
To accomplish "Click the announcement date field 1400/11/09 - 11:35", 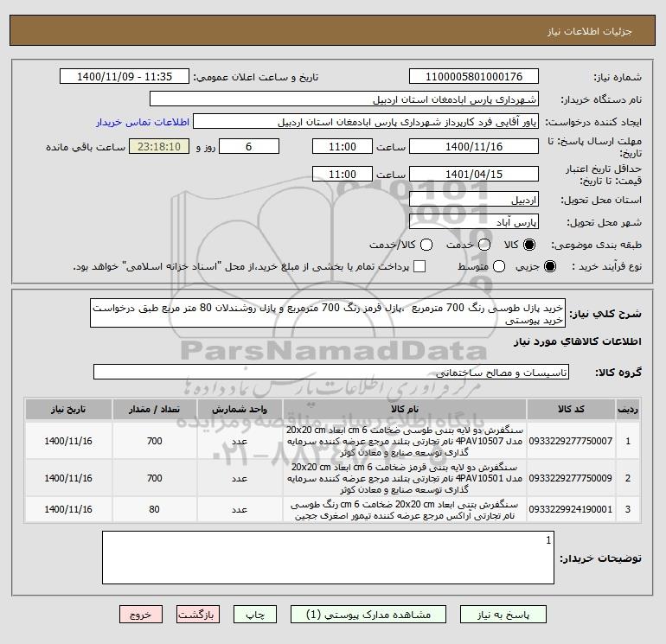I will tap(125, 76).
